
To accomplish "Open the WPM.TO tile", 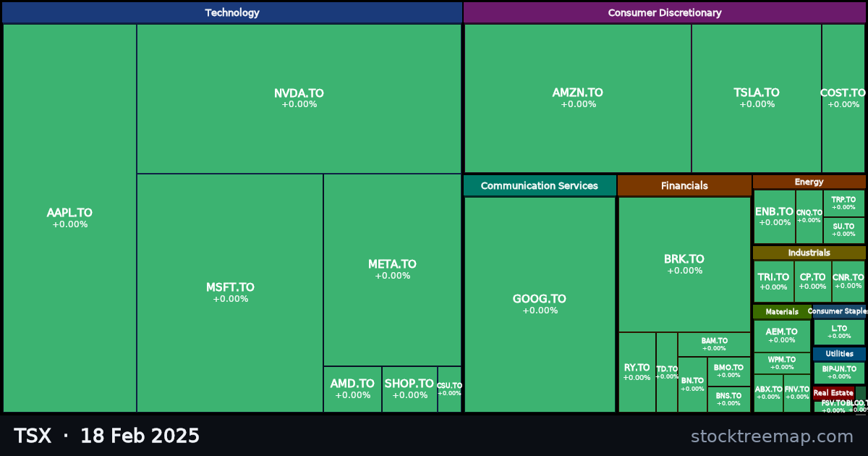I will coord(782,363).
